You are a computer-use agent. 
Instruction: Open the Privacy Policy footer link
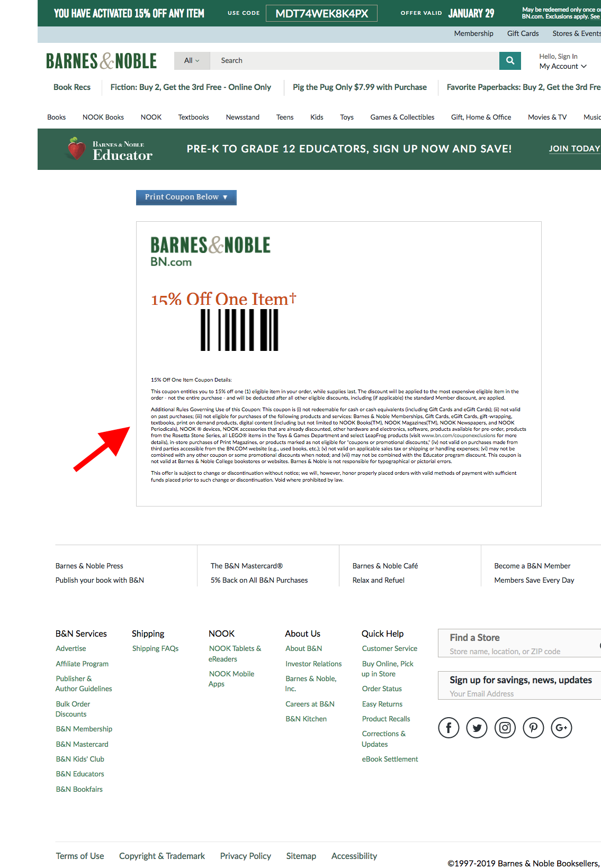pos(245,856)
